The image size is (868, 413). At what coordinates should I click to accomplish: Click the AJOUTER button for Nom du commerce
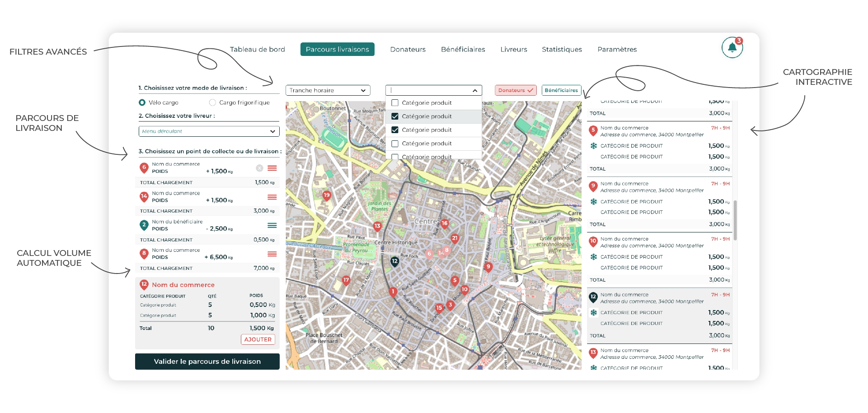point(258,339)
